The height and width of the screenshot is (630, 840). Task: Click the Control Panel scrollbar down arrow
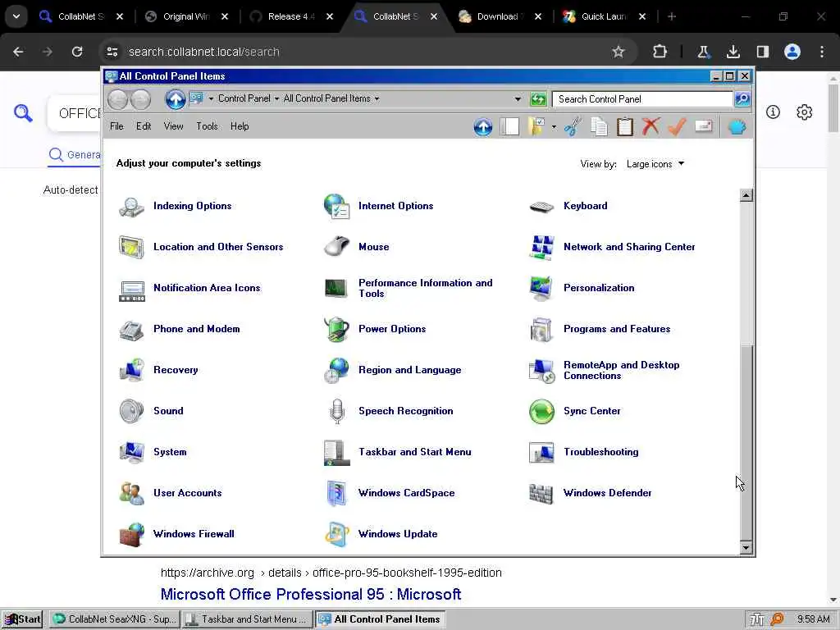coord(746,547)
